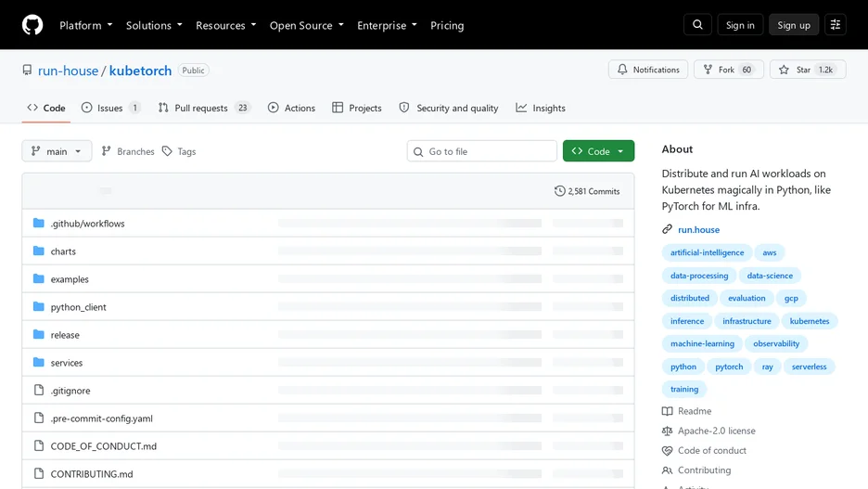Select the kubernetes topic tag
Viewport: 868px width, 489px height.
point(810,321)
